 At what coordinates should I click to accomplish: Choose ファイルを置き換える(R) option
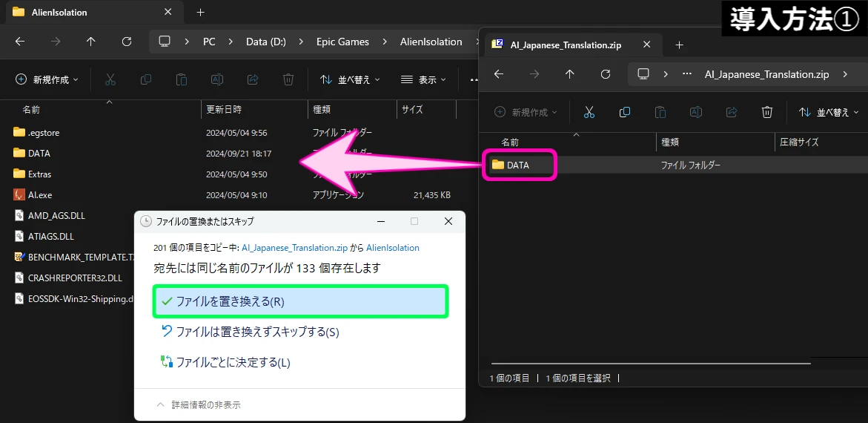(301, 301)
